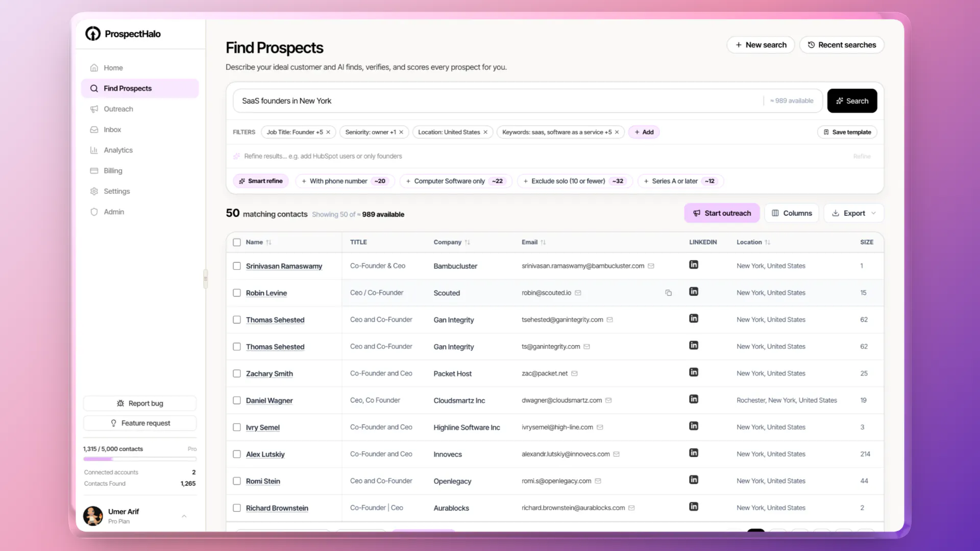Remove the Job Title: Founder filter

click(x=328, y=132)
